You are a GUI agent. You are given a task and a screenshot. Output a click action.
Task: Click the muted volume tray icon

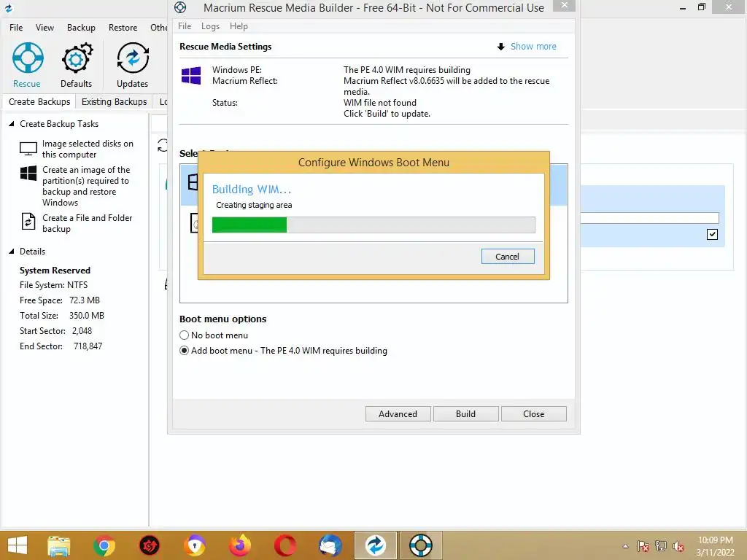pyautogui.click(x=678, y=546)
